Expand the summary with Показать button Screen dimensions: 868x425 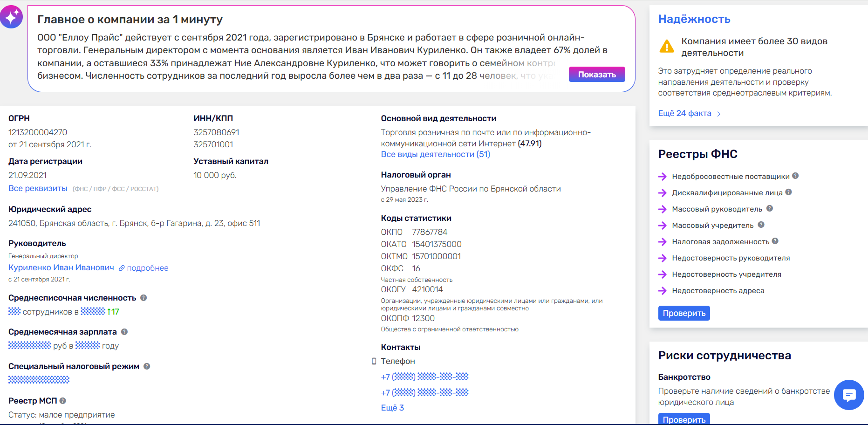597,75
